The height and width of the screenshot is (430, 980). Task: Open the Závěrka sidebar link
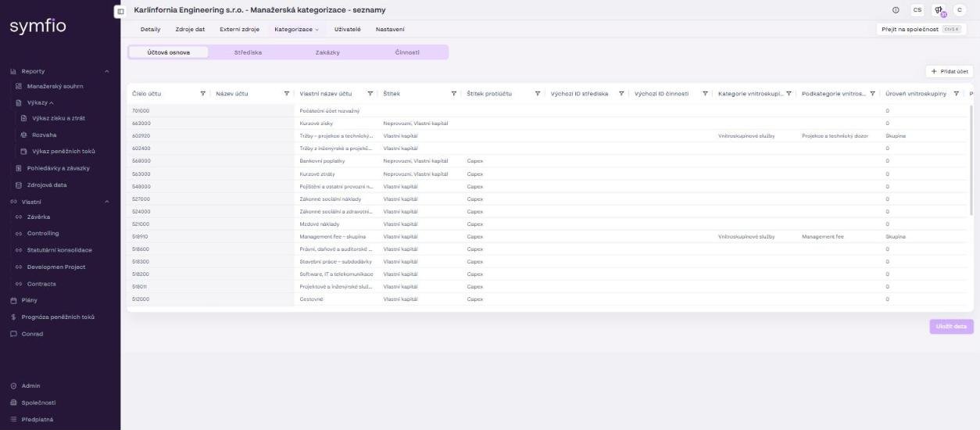(38, 217)
